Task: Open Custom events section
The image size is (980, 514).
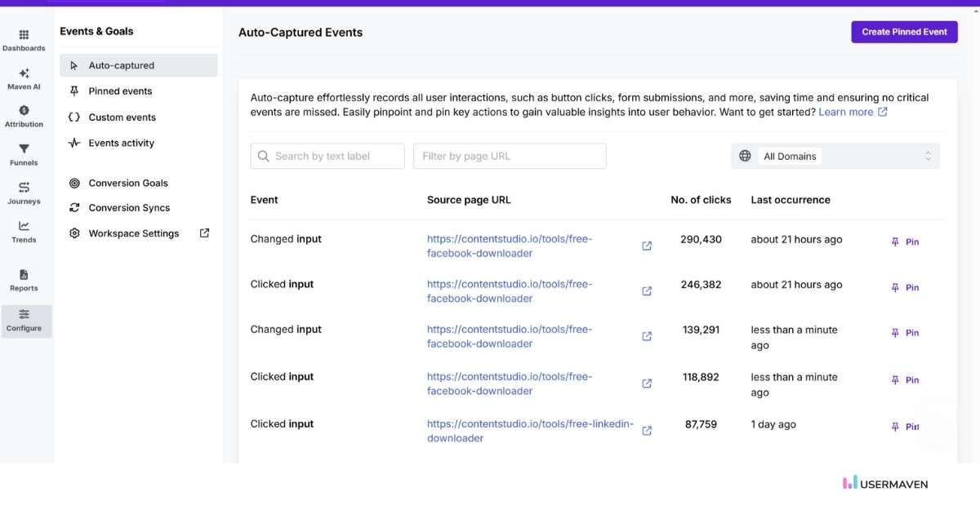Action: (x=122, y=117)
